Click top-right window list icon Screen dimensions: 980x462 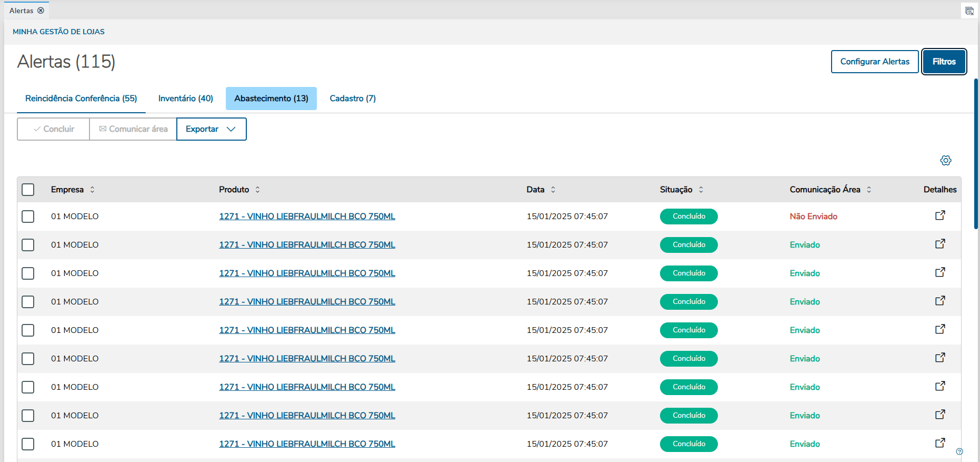coord(969,11)
